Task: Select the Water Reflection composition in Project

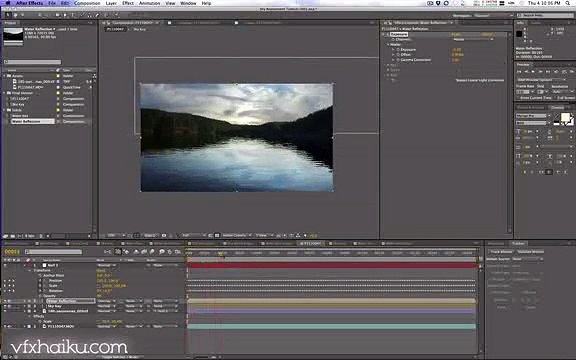Action: [33, 121]
